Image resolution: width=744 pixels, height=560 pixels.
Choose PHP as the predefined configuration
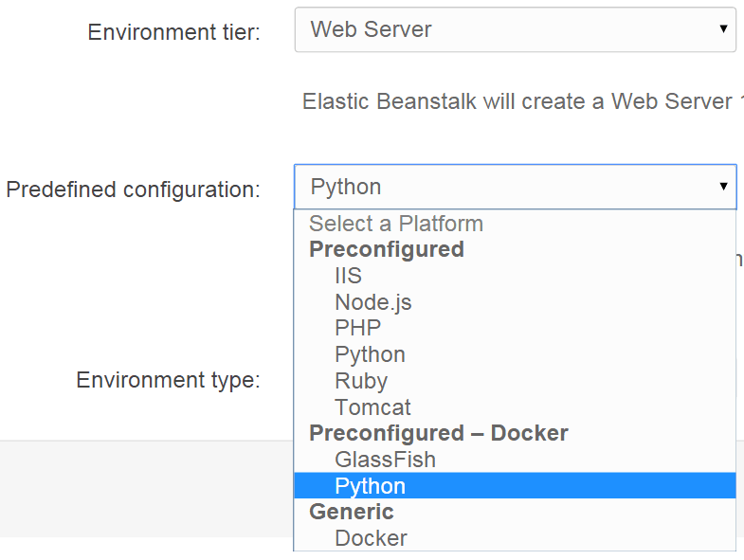(x=357, y=329)
